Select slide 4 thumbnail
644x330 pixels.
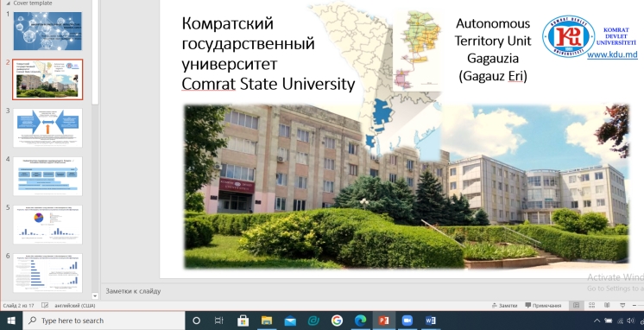[47, 176]
